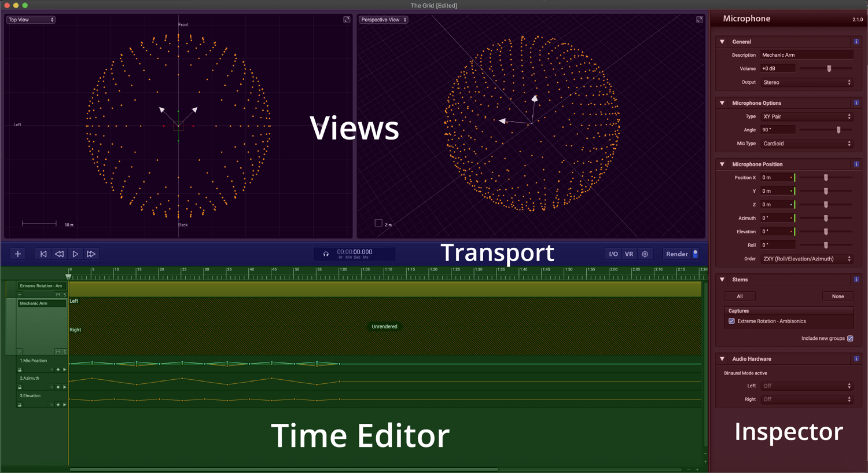Image resolution: width=868 pixels, height=473 pixels.
Task: Open the Top View dropdown in the left viewport
Action: coord(30,19)
